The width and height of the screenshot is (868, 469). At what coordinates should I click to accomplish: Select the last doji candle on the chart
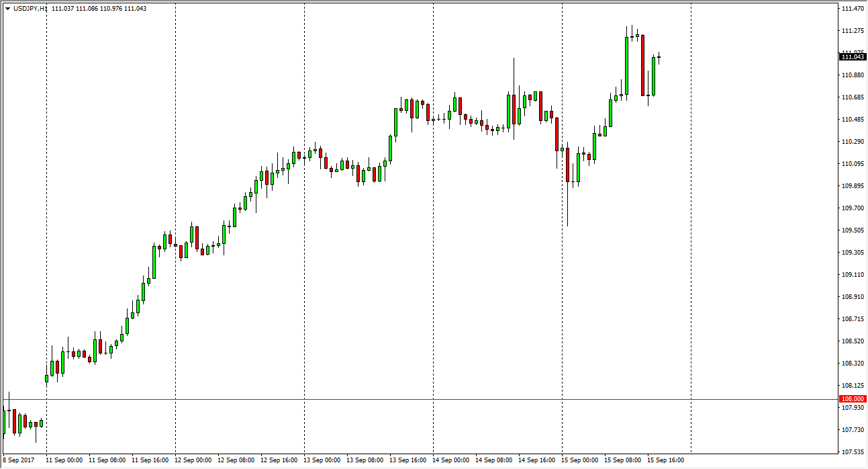click(x=659, y=58)
